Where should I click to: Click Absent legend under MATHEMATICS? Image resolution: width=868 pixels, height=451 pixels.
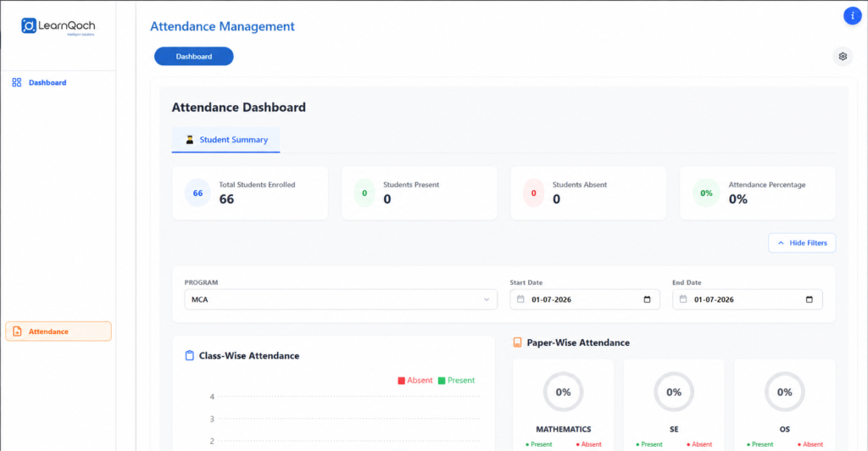coord(588,444)
